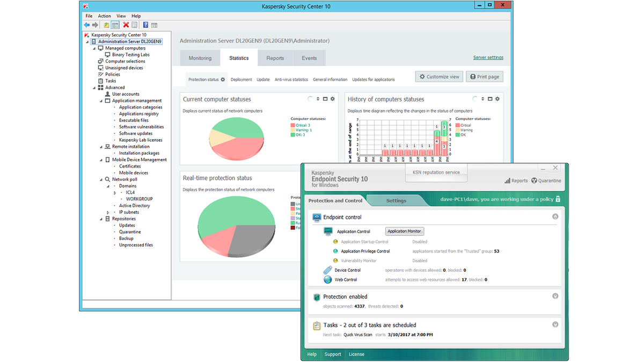Expand the ICL4 domain tree node
644x362 pixels.
pyautogui.click(x=115, y=192)
